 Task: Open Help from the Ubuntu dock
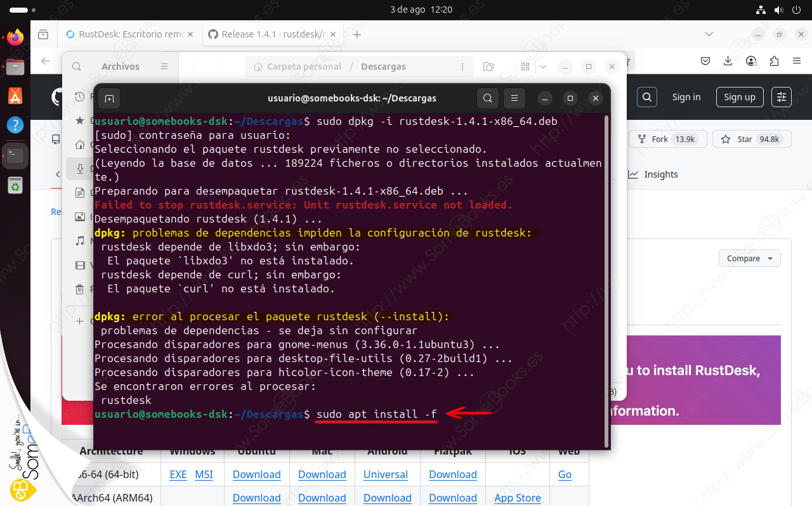pos(15,125)
